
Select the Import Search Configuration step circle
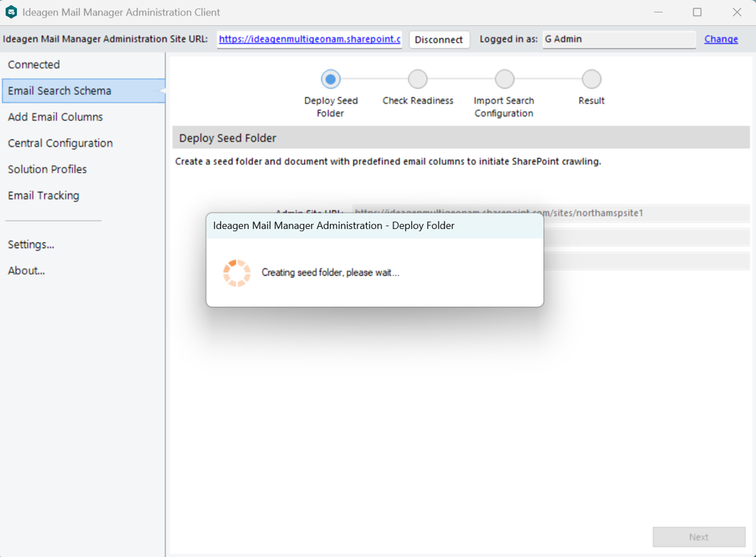[504, 79]
